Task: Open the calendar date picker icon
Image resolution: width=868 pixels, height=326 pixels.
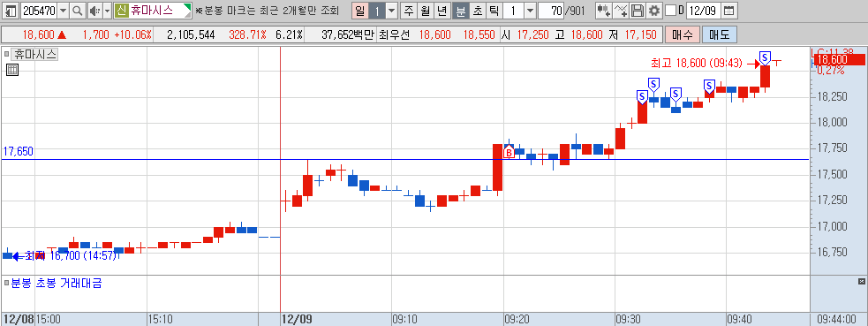Action: 729,11
